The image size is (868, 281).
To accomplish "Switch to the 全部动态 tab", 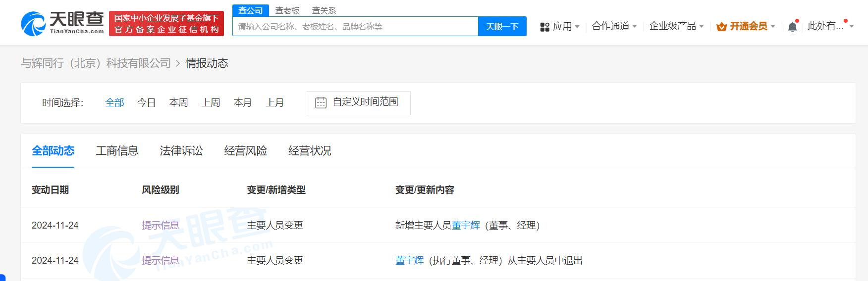I will coord(53,151).
